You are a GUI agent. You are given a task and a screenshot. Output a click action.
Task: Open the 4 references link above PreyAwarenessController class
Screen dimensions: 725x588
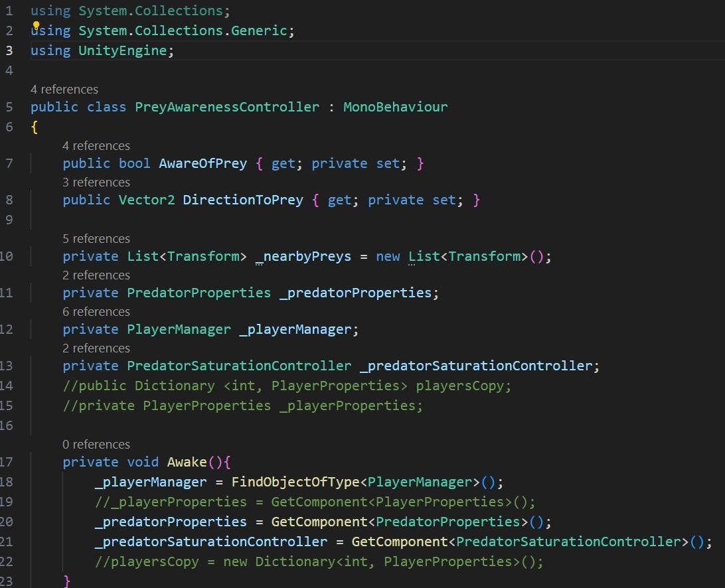64,89
